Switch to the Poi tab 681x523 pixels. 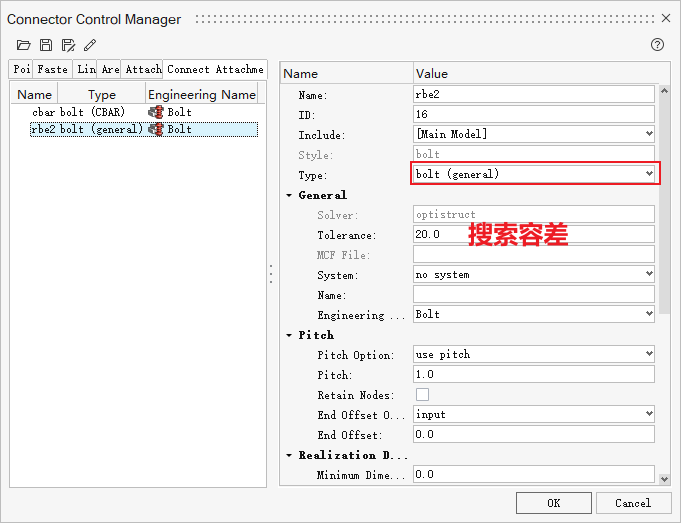[21, 69]
